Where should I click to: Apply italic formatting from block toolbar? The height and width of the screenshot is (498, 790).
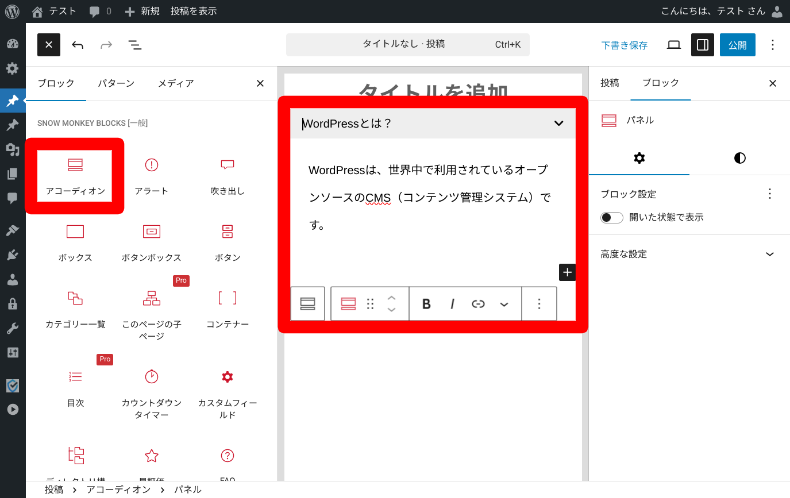[452, 304]
